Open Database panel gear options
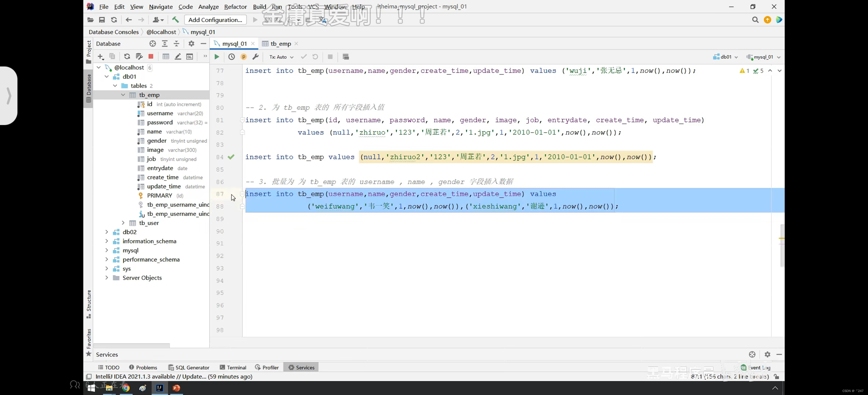 pyautogui.click(x=192, y=44)
